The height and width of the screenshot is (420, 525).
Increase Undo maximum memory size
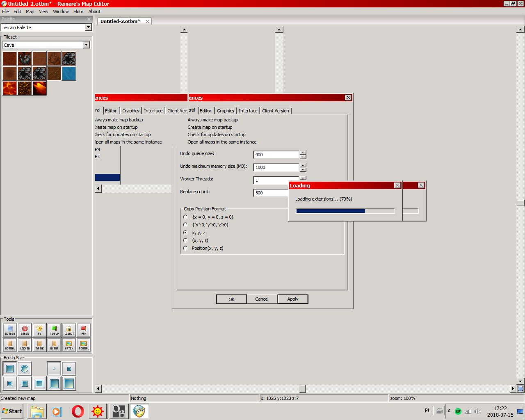pyautogui.click(x=303, y=165)
